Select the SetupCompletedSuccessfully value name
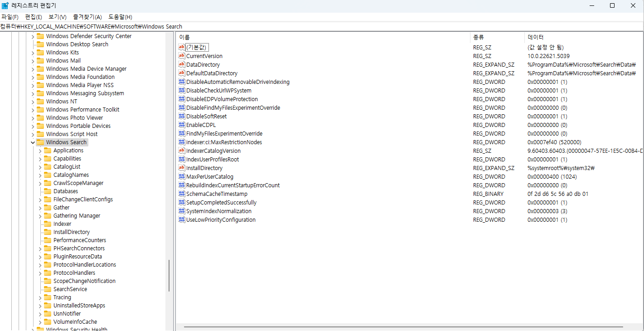 [221, 202]
